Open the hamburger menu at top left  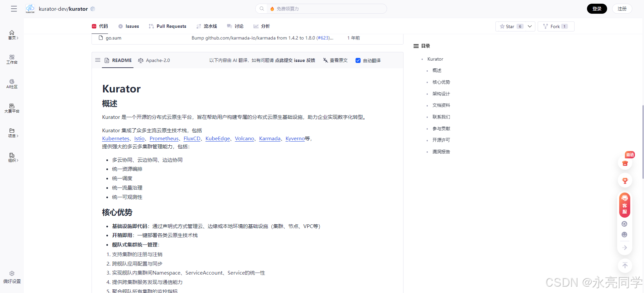[x=14, y=9]
